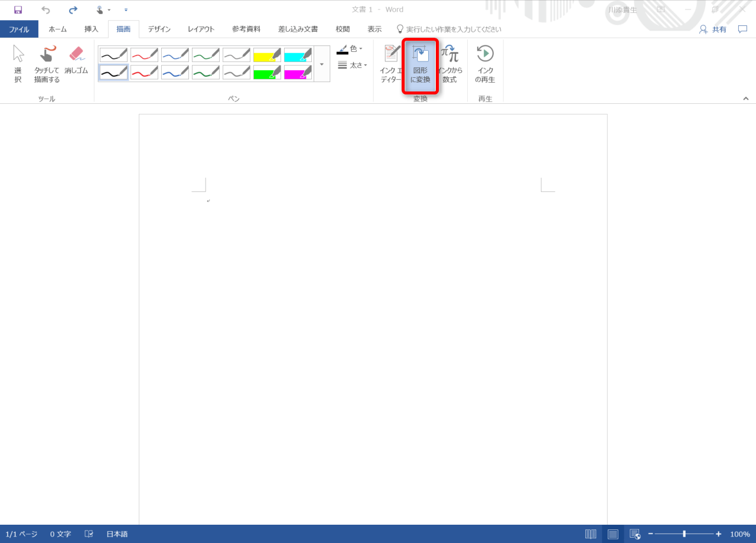Undo the last action
This screenshot has height=543, width=756.
click(46, 9)
